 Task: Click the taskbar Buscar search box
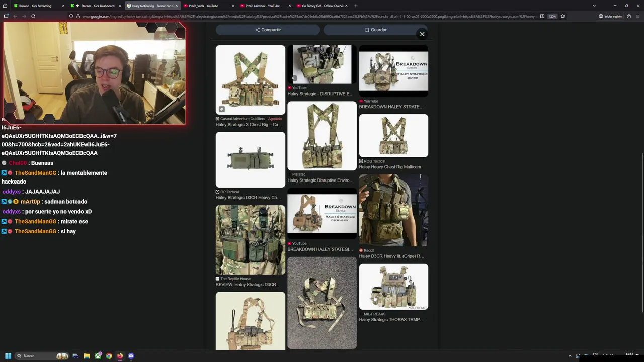coord(42,356)
